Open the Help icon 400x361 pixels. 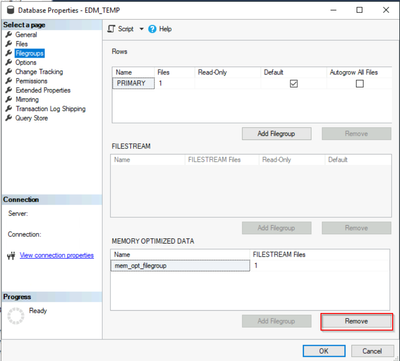tap(152, 29)
